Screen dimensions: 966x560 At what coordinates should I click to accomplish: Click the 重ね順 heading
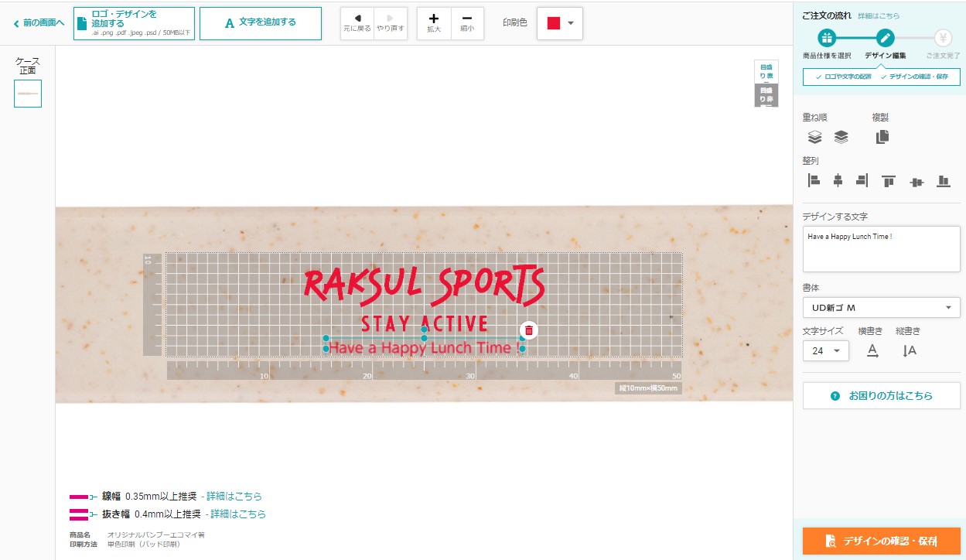(815, 118)
